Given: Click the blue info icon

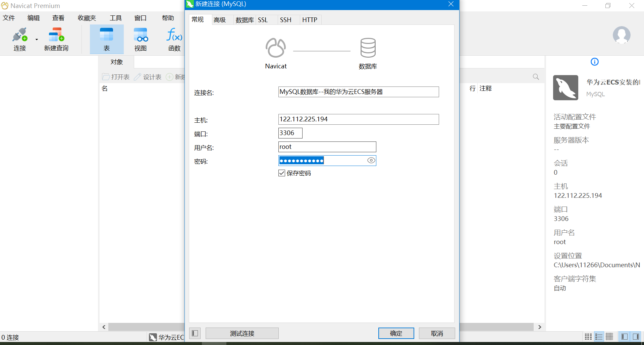Looking at the screenshot, I should point(594,62).
